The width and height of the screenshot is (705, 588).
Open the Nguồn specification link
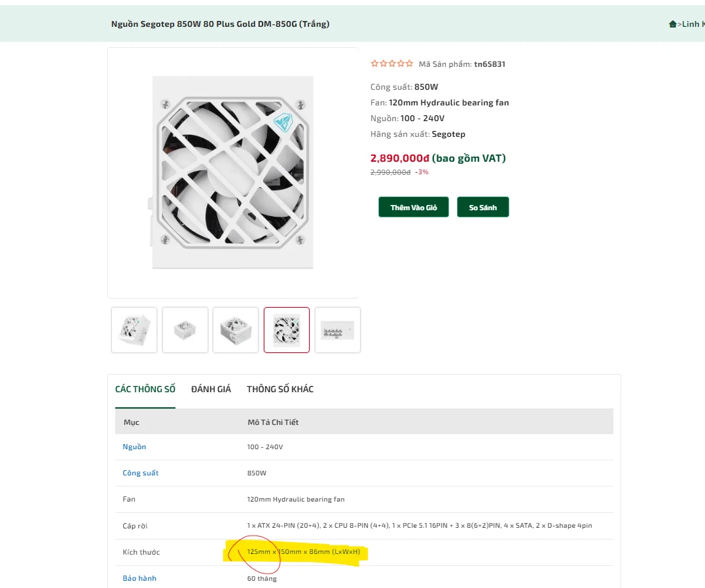point(134,447)
